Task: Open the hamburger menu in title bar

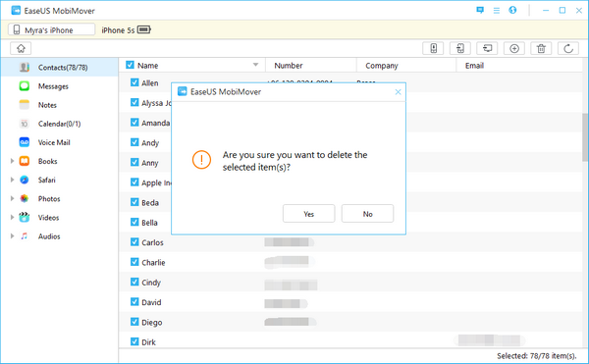Action: pyautogui.click(x=496, y=11)
